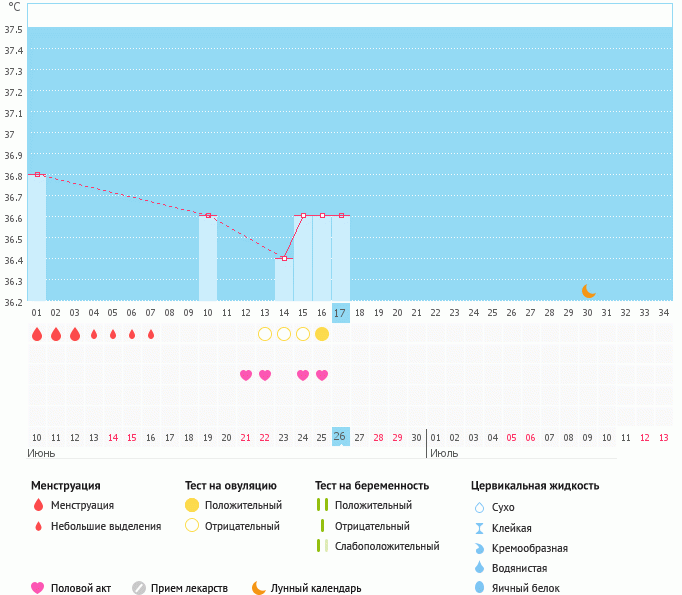Image resolution: width=682 pixels, height=595 pixels.
Task: Click the menstruation drop on cycle day 01
Action: click(x=37, y=334)
